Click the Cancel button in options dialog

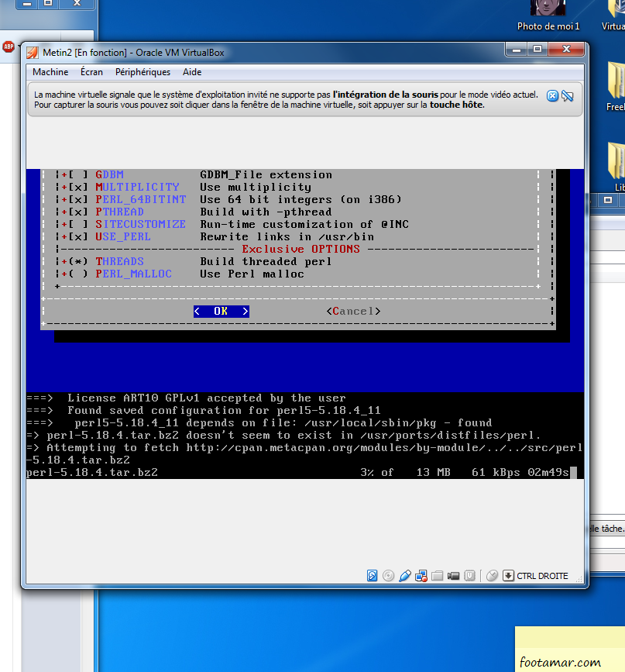coord(353,311)
